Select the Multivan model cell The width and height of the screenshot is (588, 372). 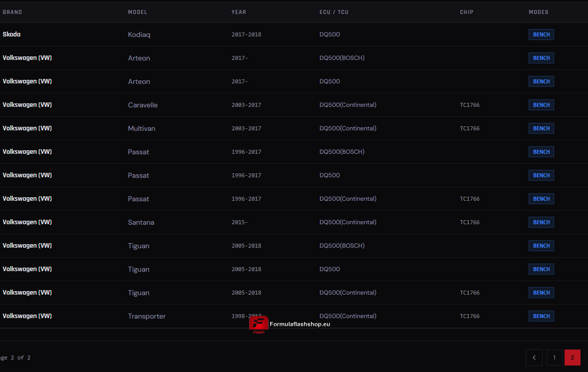(x=141, y=128)
